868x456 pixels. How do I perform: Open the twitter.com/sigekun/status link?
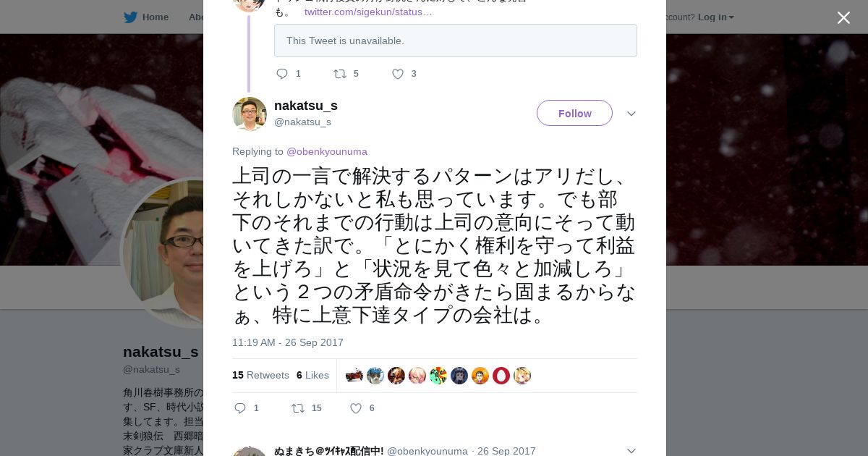pos(368,12)
